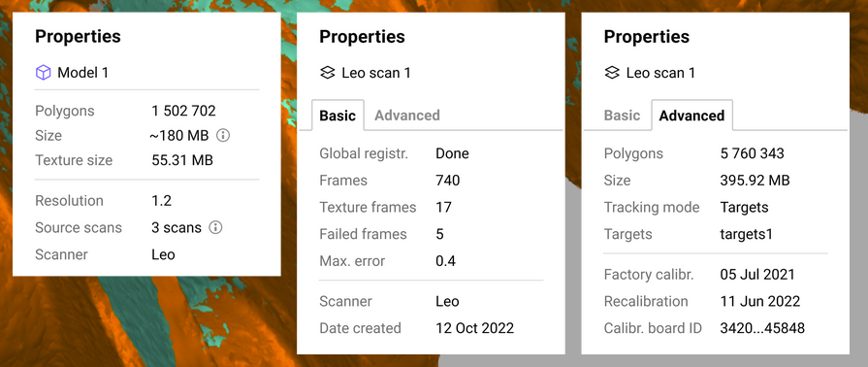The width and height of the screenshot is (868, 367).
Task: Click the Model 1 name label
Action: [x=83, y=73]
